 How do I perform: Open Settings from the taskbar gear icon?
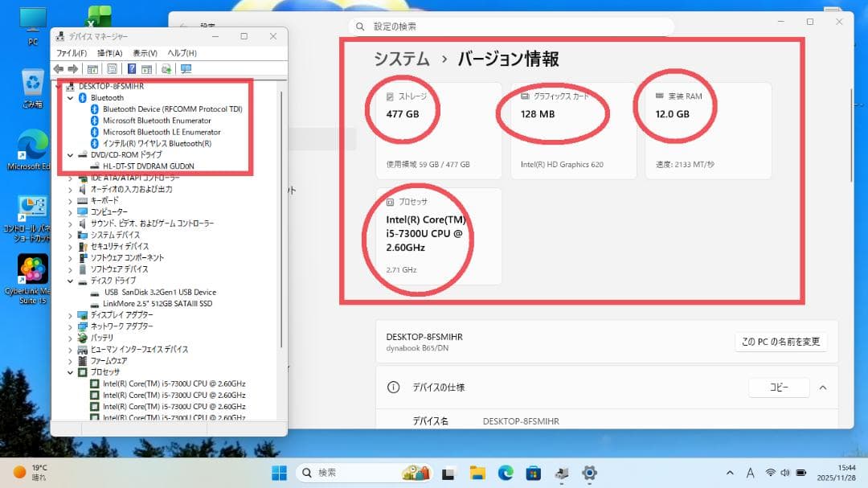tap(590, 474)
